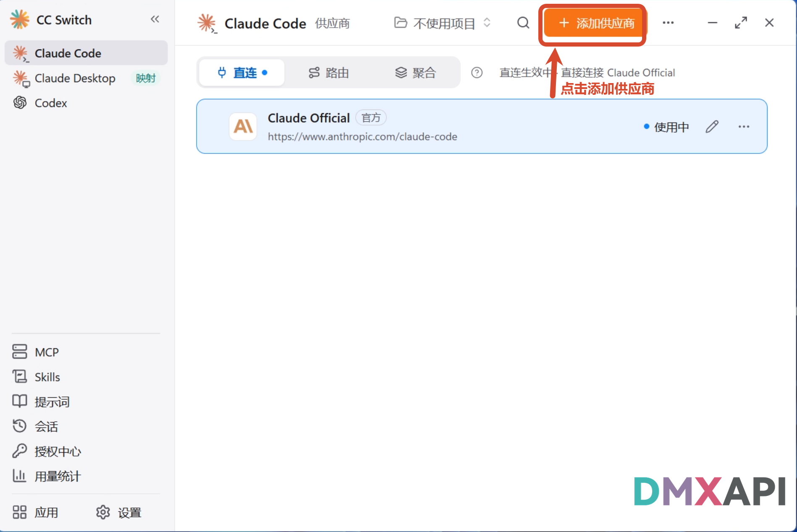Viewport: 797px width, 532px height.
Task: Expand the window with the diagonal arrows
Action: tap(741, 23)
